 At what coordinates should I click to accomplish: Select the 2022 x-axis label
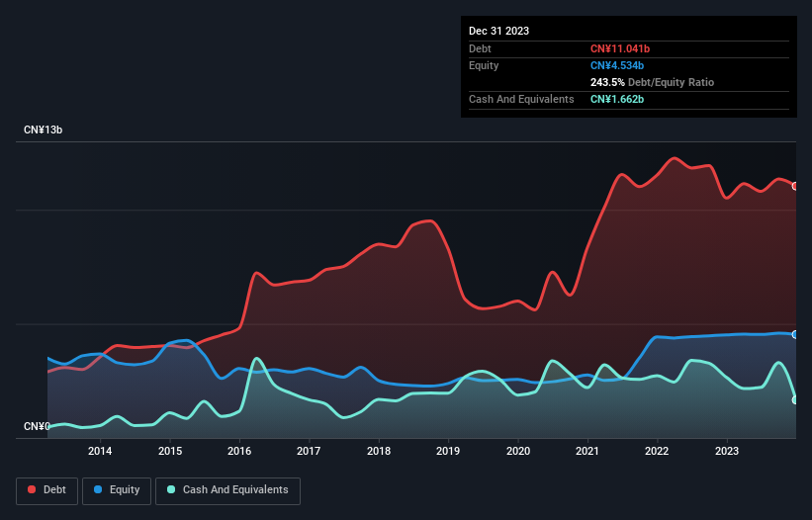tap(657, 451)
